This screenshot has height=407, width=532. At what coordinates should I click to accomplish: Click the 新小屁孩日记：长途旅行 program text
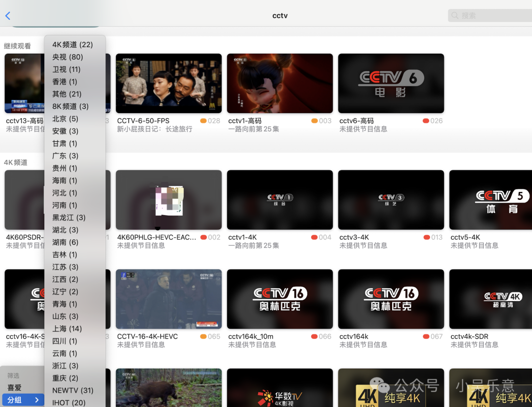[x=155, y=129]
